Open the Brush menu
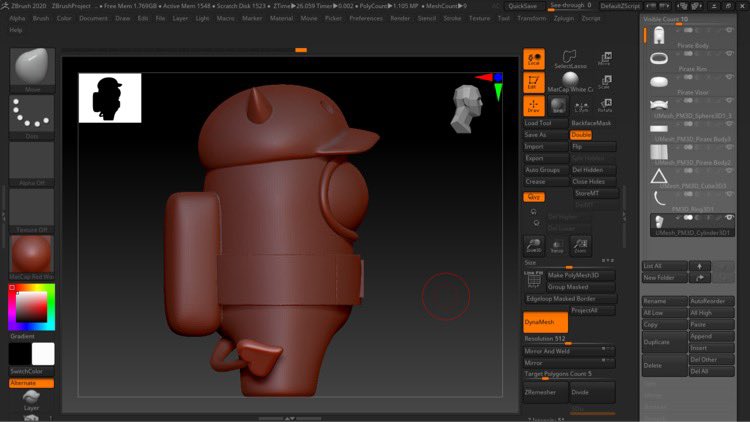 [41, 18]
